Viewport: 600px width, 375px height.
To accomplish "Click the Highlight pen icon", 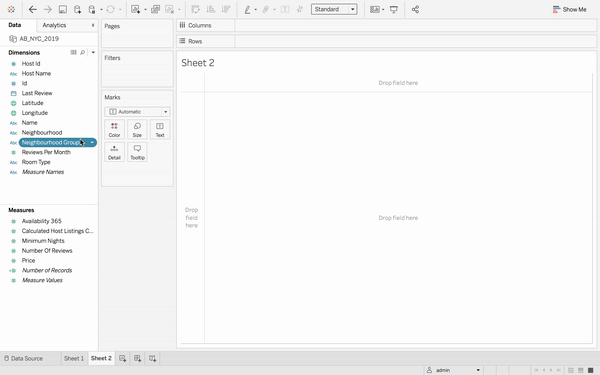I will pyautogui.click(x=248, y=9).
